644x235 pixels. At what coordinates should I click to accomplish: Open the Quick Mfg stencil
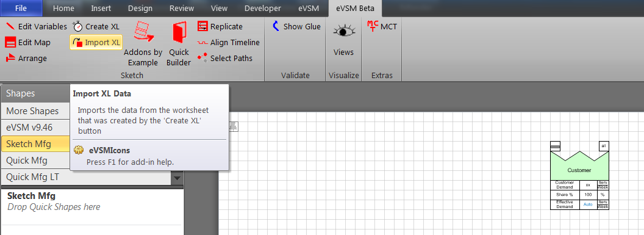[35, 160]
